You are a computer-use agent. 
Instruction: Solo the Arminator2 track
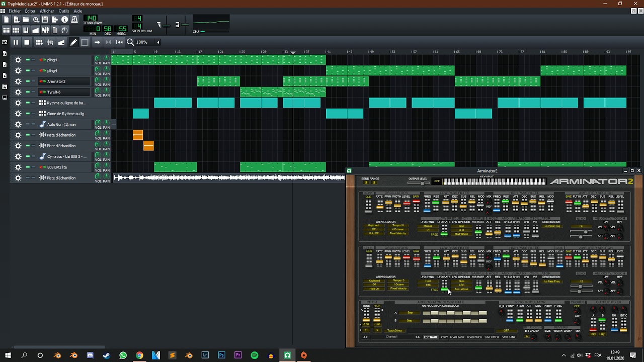tap(33, 81)
